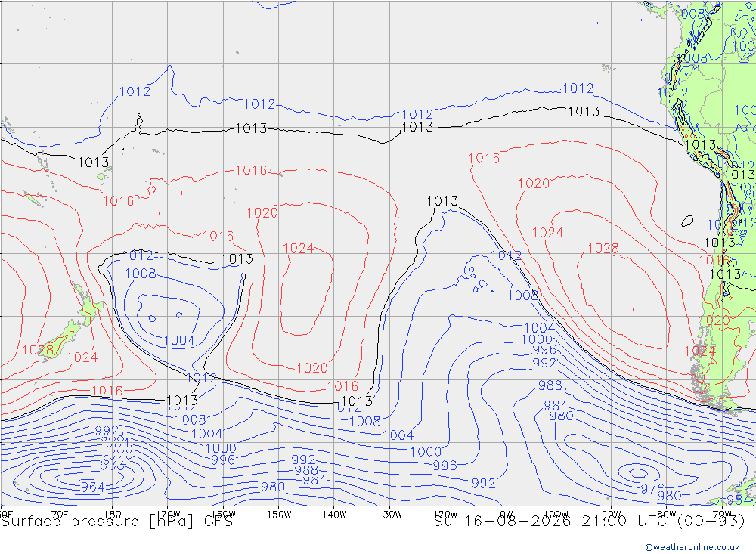Select the 160W longitude label
The height and width of the screenshot is (554, 756).
click(x=223, y=515)
